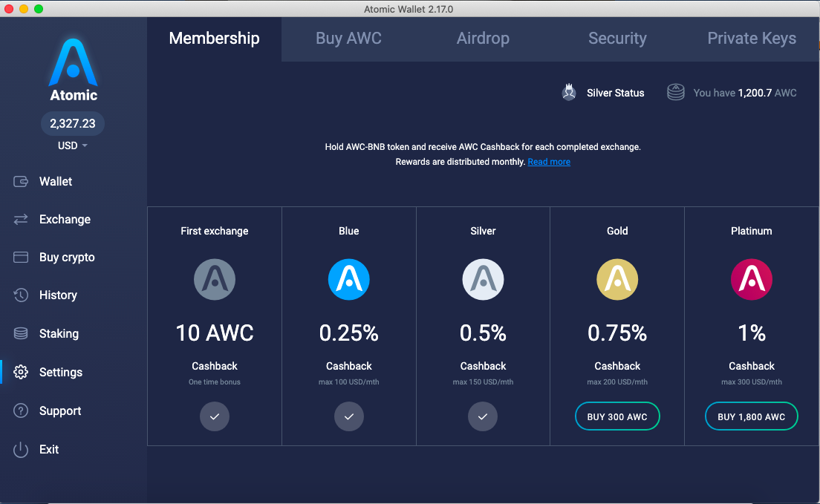
Task: Switch to the Membership tab
Action: pos(215,39)
